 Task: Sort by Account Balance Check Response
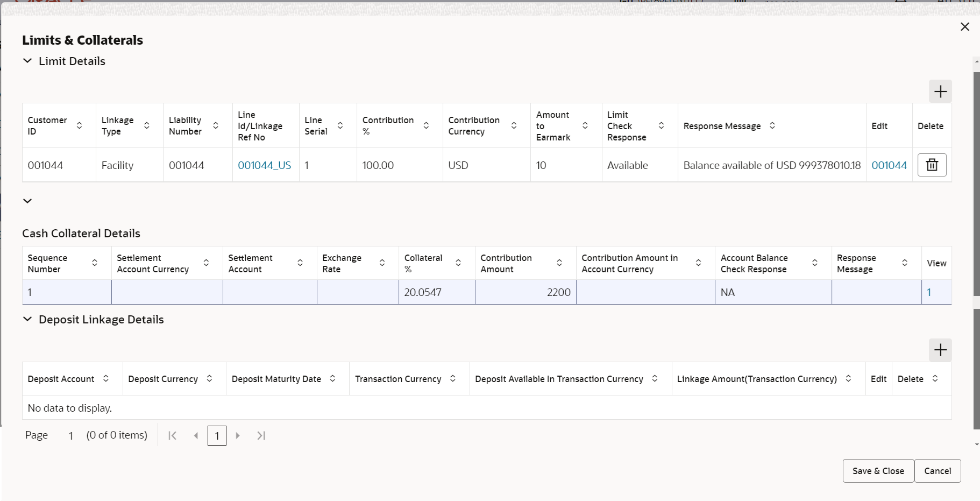coord(815,263)
